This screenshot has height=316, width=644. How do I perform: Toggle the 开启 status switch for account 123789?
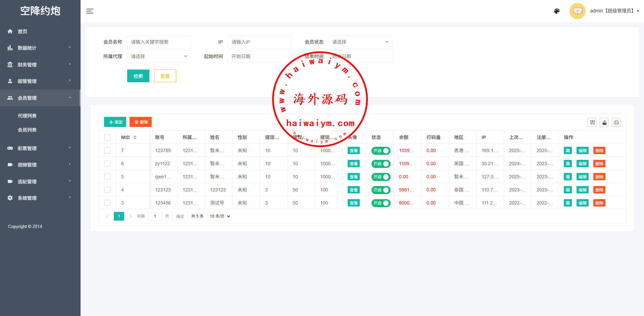click(381, 151)
